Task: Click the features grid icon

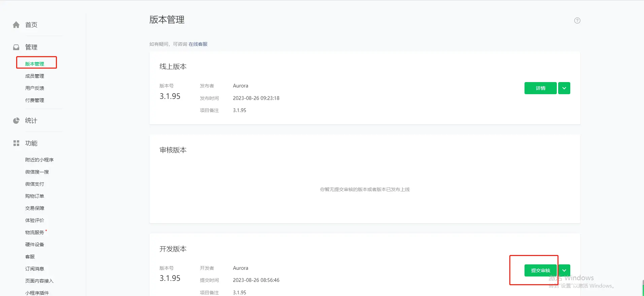Action: point(16,143)
